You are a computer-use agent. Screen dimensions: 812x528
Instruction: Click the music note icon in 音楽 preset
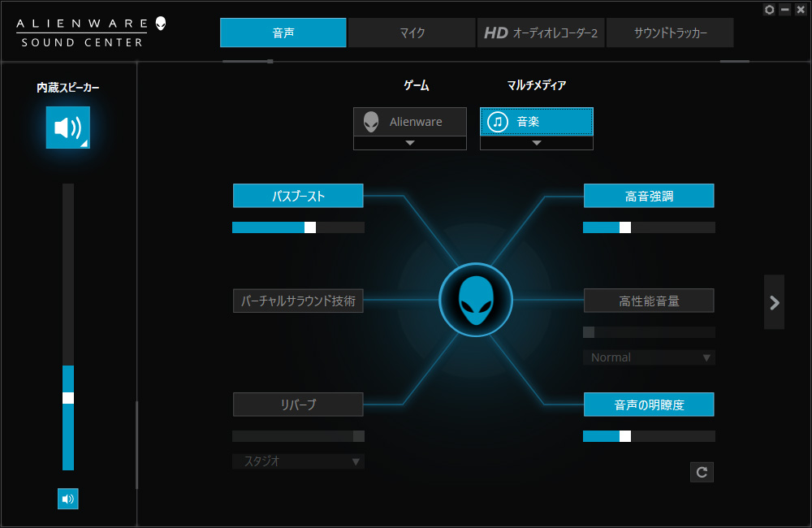coord(498,122)
